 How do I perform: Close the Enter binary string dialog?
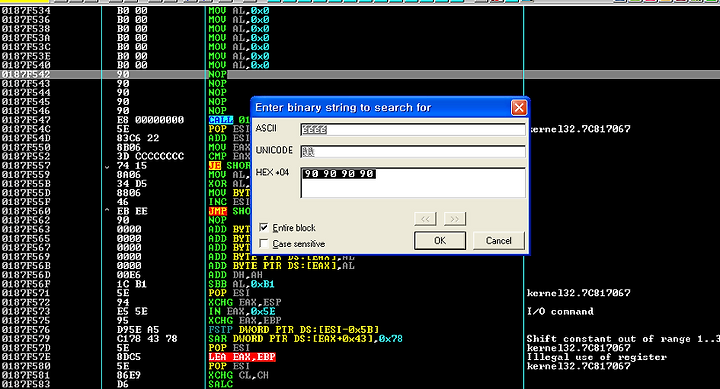(x=519, y=107)
